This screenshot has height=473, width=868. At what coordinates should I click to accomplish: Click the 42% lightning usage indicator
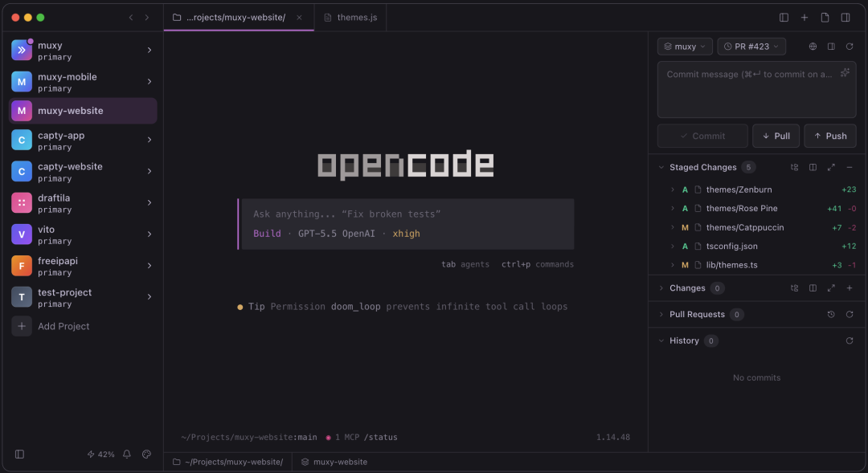point(100,455)
